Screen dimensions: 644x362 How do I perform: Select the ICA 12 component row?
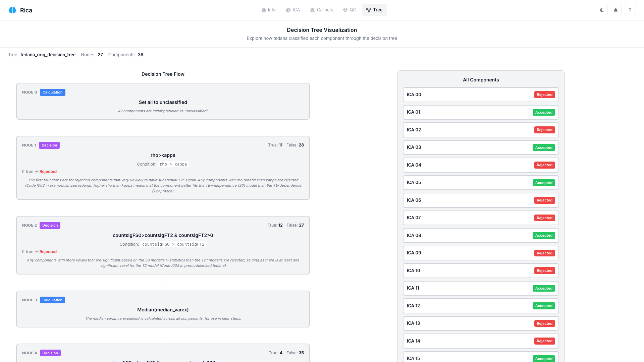pos(470,306)
